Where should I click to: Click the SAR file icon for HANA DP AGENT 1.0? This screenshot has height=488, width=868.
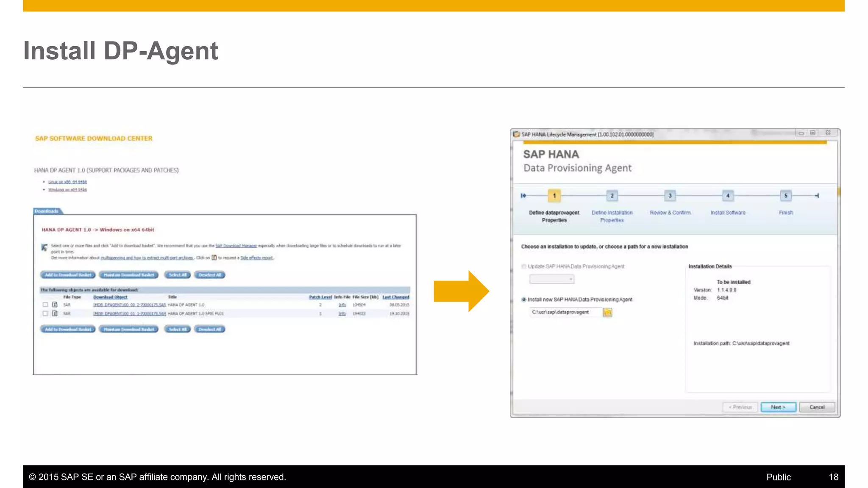(55, 305)
